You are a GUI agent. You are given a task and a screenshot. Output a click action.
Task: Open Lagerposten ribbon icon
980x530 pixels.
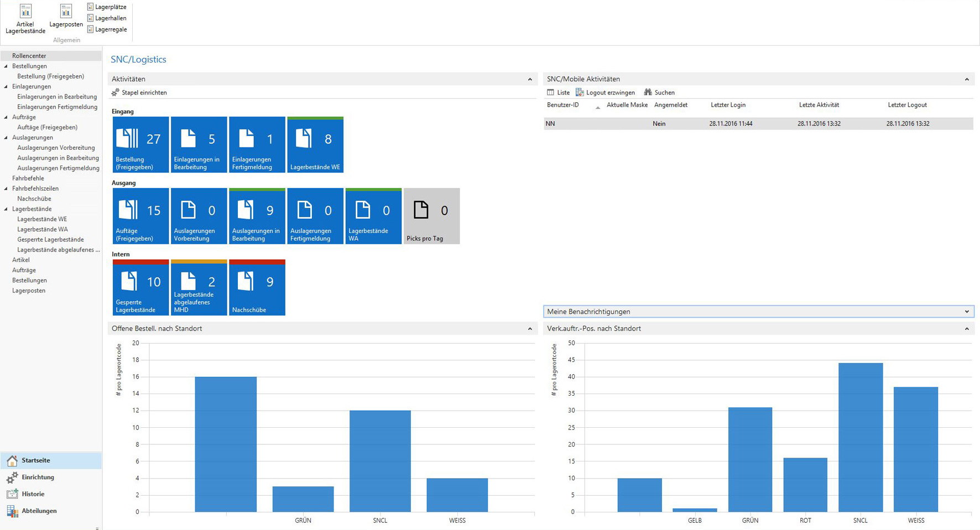click(66, 15)
